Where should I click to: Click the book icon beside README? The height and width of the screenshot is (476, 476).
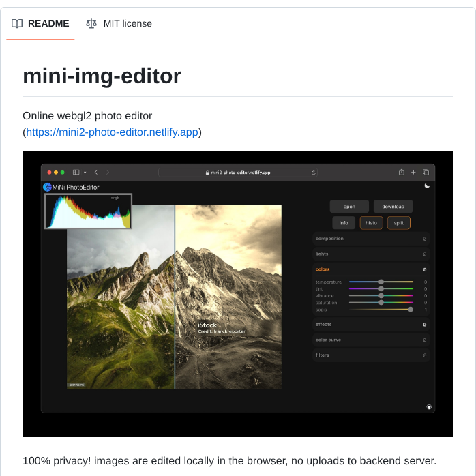tap(17, 24)
